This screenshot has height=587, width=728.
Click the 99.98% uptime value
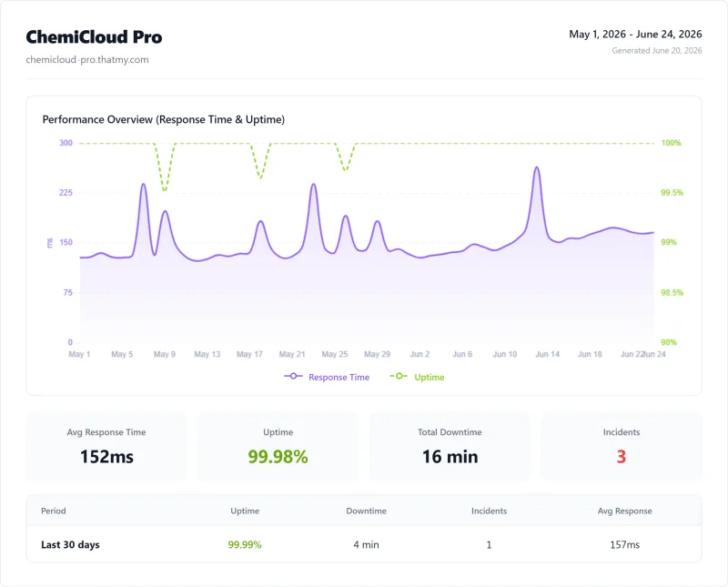(x=278, y=457)
